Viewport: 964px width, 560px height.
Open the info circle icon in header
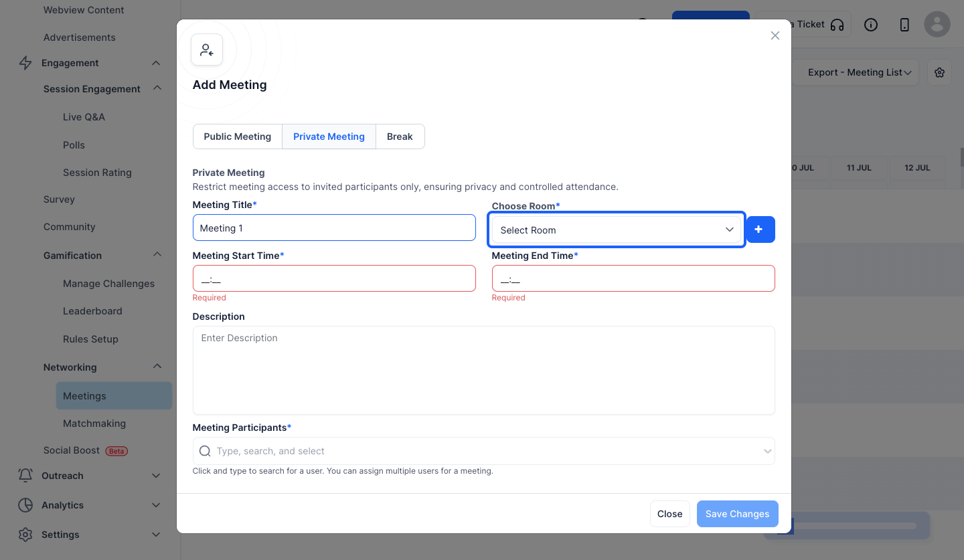[871, 25]
